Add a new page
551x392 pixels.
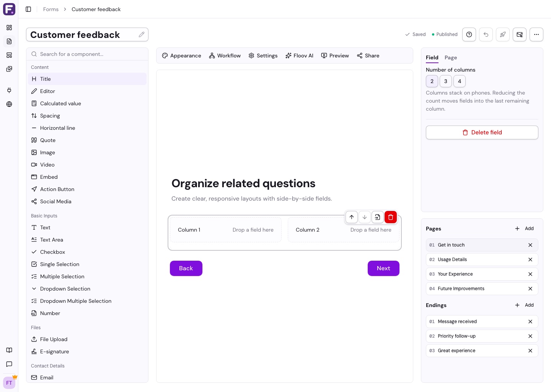(524, 229)
